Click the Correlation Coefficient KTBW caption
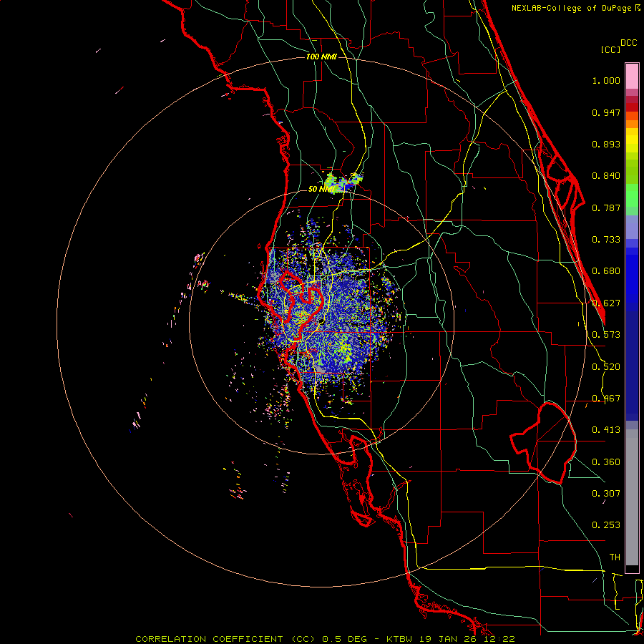This screenshot has height=644, width=644. [x=325, y=639]
